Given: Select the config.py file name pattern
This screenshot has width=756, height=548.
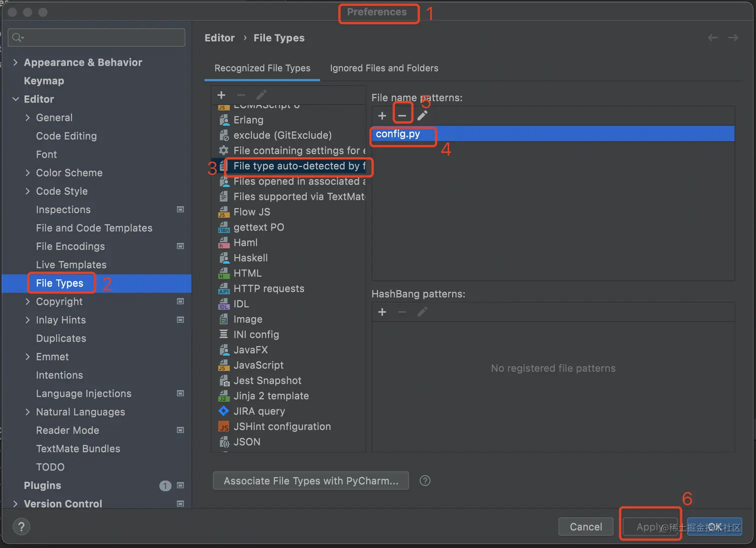Looking at the screenshot, I should [x=398, y=134].
